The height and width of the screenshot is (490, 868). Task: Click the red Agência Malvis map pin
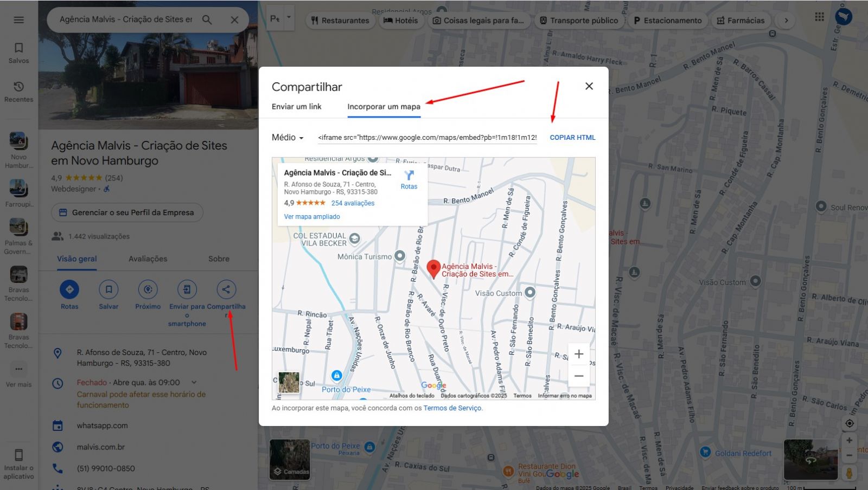433,269
